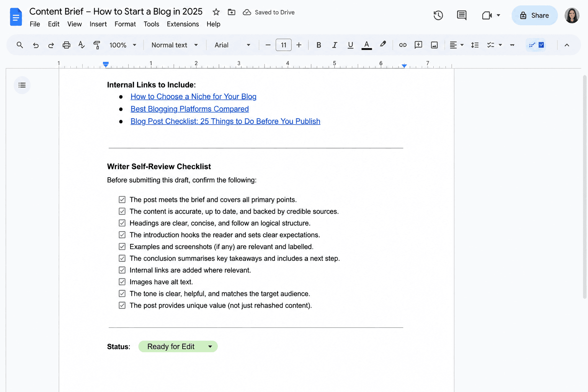This screenshot has height=392, width=588.
Task: Change Ready for Edit status dropdown
Action: [x=178, y=346]
